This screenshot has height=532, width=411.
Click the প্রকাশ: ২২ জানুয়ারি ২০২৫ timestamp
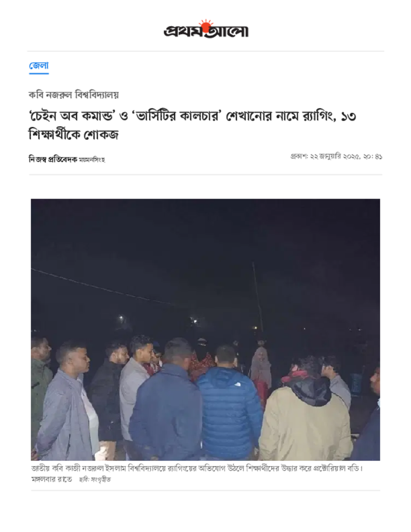[x=336, y=156]
